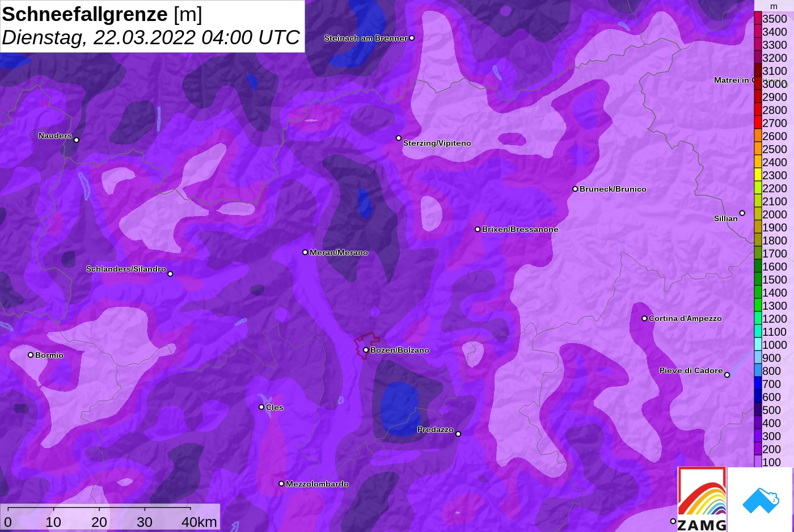This screenshot has width=794, height=532.
Task: Click the Schlanders/Silandro marker dot
Action: click(170, 274)
